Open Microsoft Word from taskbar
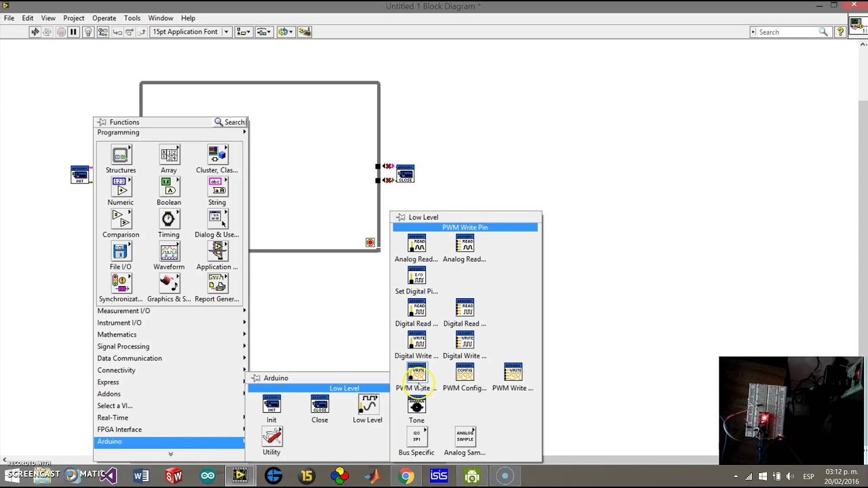The width and height of the screenshot is (868, 488). (141, 476)
